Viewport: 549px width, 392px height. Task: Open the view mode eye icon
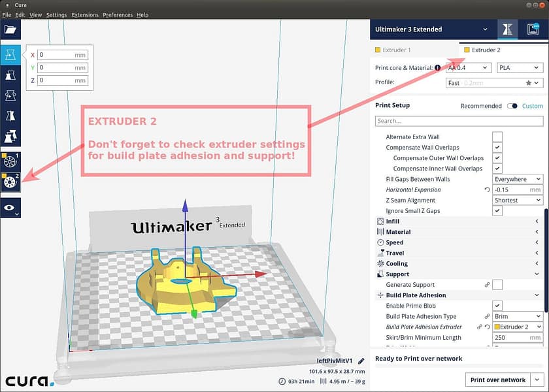click(x=9, y=208)
